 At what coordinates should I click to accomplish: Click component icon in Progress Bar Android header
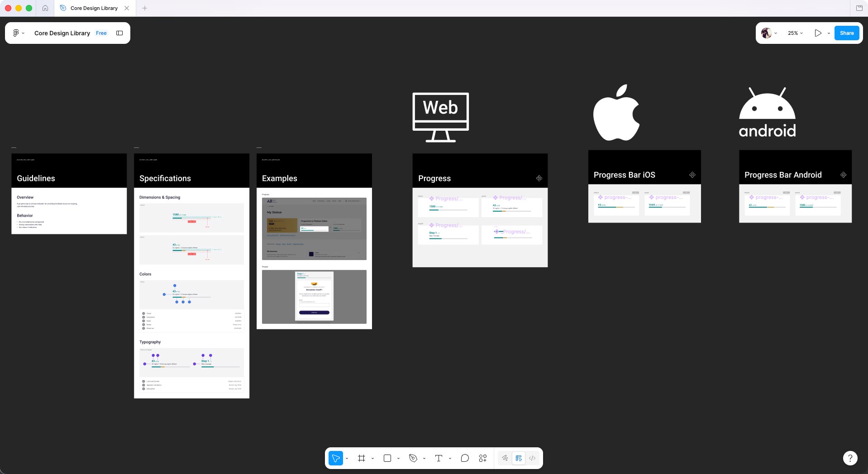point(843,175)
